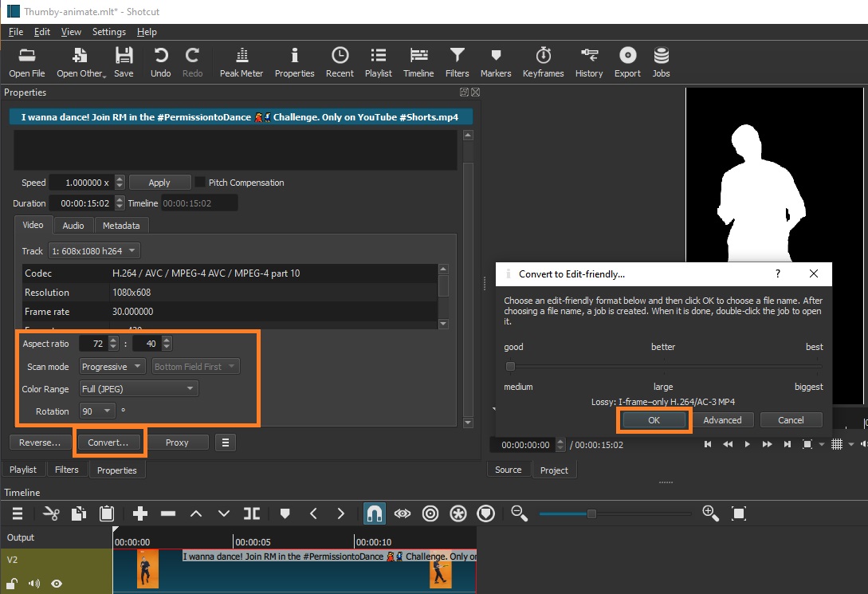Click the ripple delete minus icon

click(x=167, y=513)
